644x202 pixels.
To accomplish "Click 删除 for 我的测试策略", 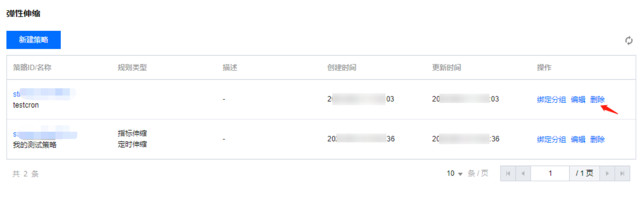I will tap(597, 139).
